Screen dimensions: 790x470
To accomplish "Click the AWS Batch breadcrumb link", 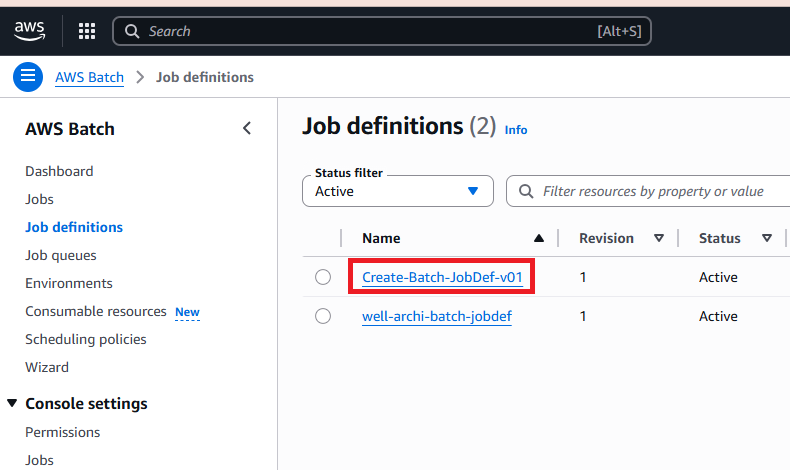I will click(89, 77).
